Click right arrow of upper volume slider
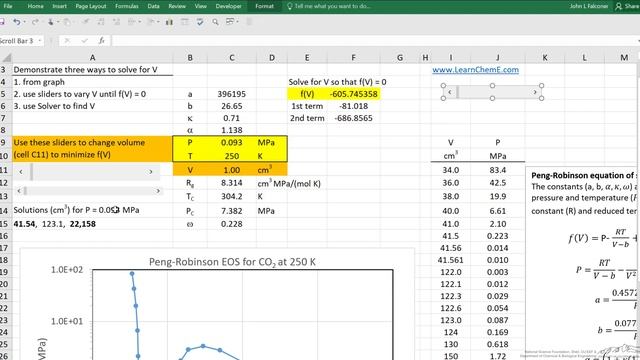This screenshot has height=360, width=640. [151, 172]
